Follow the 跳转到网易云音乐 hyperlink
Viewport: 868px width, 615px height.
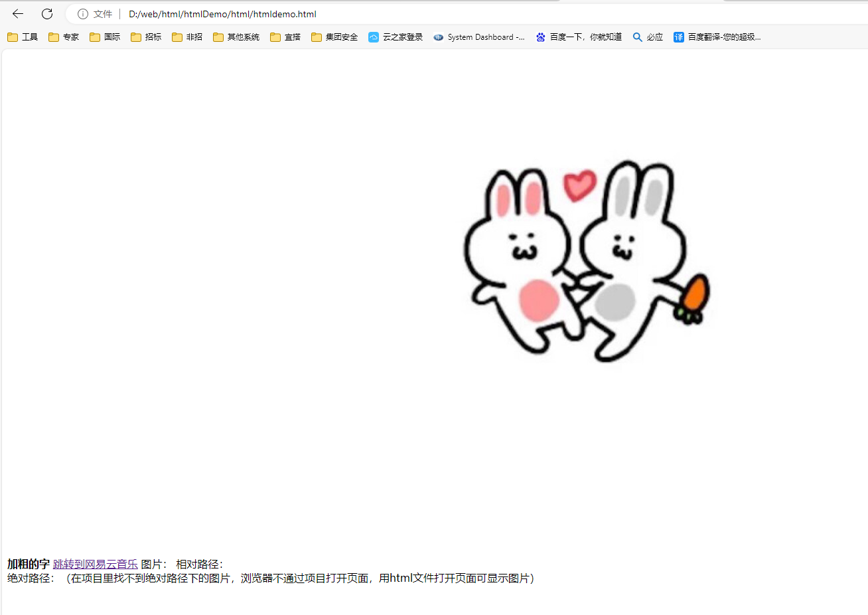tap(96, 565)
